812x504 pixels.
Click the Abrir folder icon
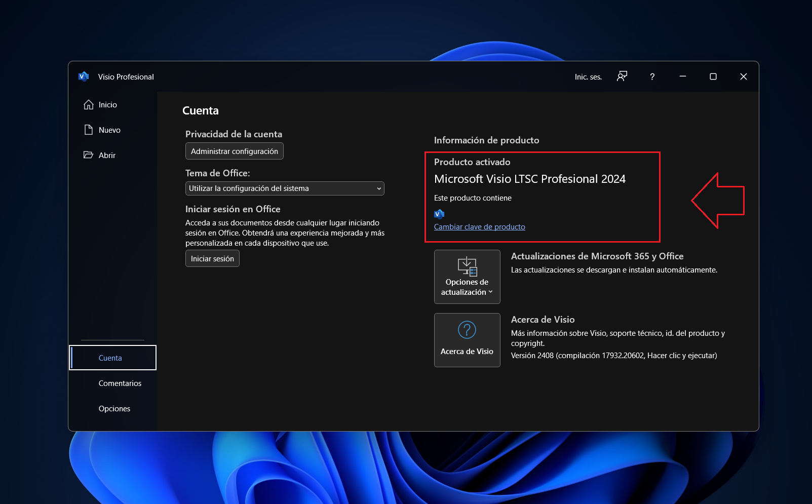(x=89, y=155)
